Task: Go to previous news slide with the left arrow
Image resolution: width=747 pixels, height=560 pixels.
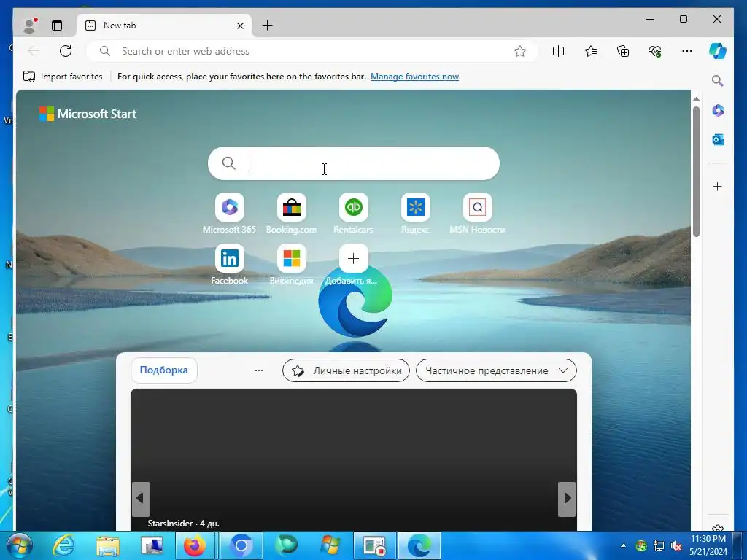Action: 141,499
